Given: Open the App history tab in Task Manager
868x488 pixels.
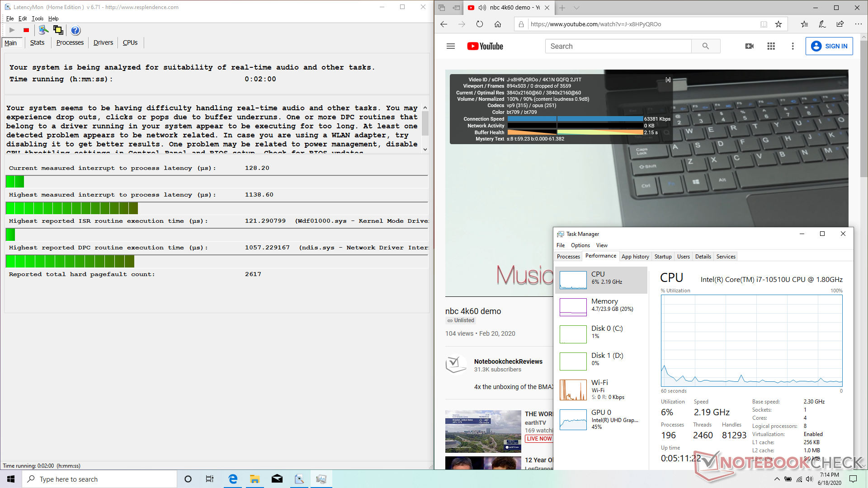Looking at the screenshot, I should click(635, 256).
